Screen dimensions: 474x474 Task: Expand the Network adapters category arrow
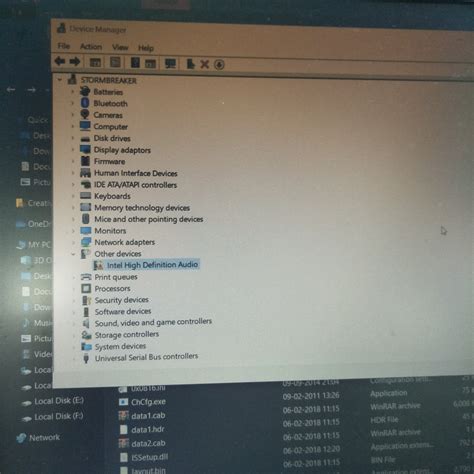74,242
